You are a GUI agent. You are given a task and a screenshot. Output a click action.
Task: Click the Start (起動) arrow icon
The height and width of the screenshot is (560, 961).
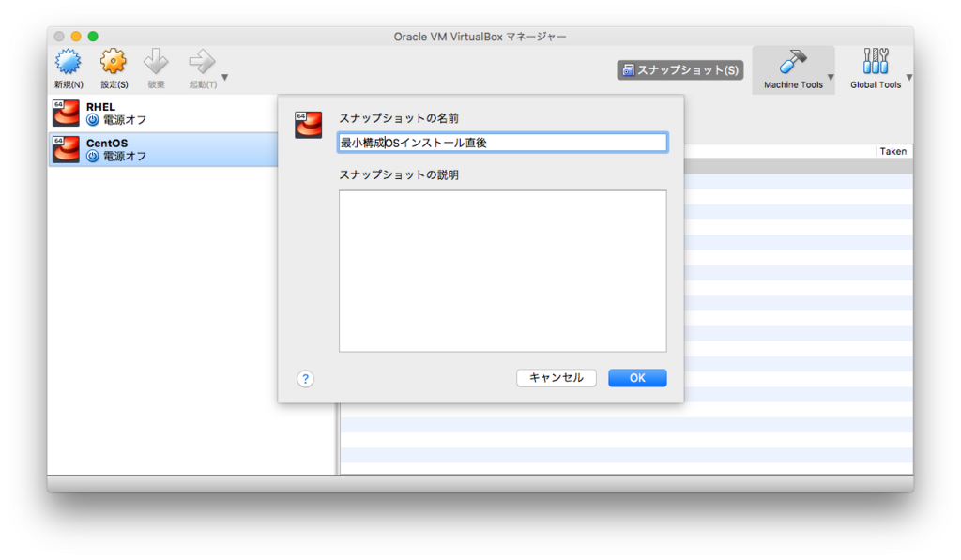202,63
